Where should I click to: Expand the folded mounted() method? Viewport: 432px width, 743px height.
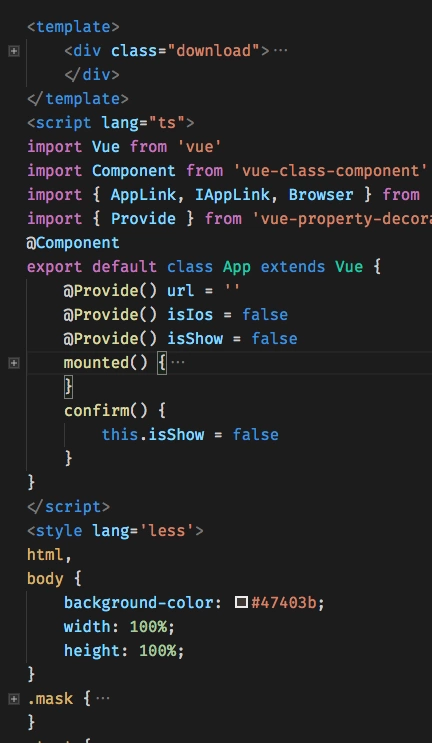[14, 363]
